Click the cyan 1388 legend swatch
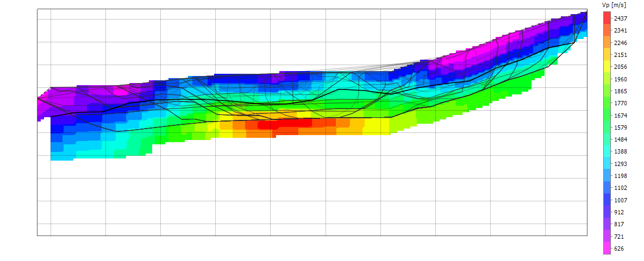644x261 pixels. (607, 151)
